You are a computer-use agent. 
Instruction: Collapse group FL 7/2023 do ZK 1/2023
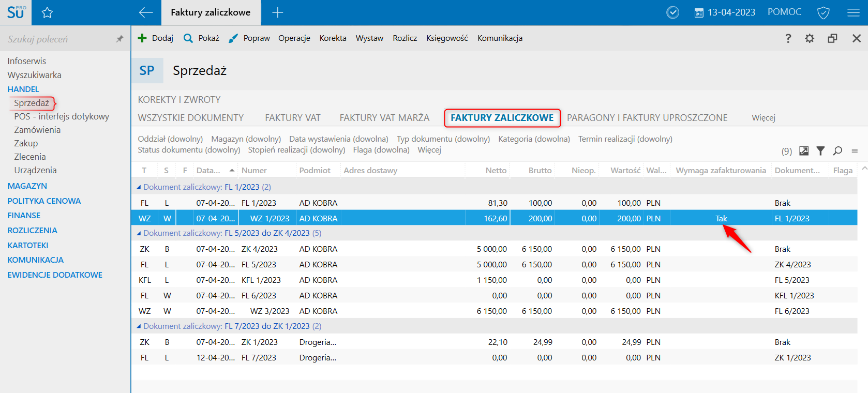click(x=139, y=326)
